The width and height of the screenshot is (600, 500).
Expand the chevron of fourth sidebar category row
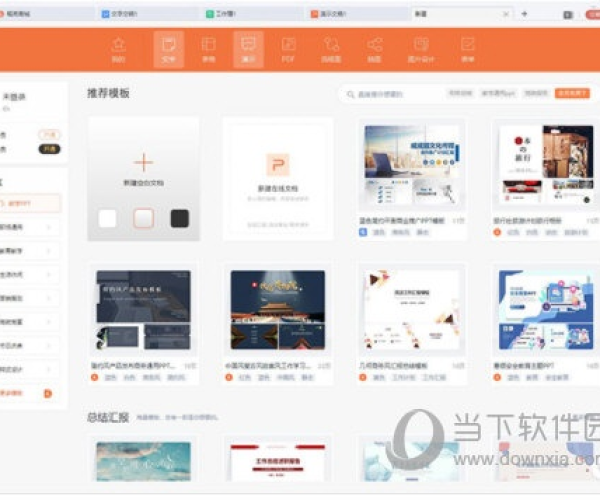tap(49, 298)
